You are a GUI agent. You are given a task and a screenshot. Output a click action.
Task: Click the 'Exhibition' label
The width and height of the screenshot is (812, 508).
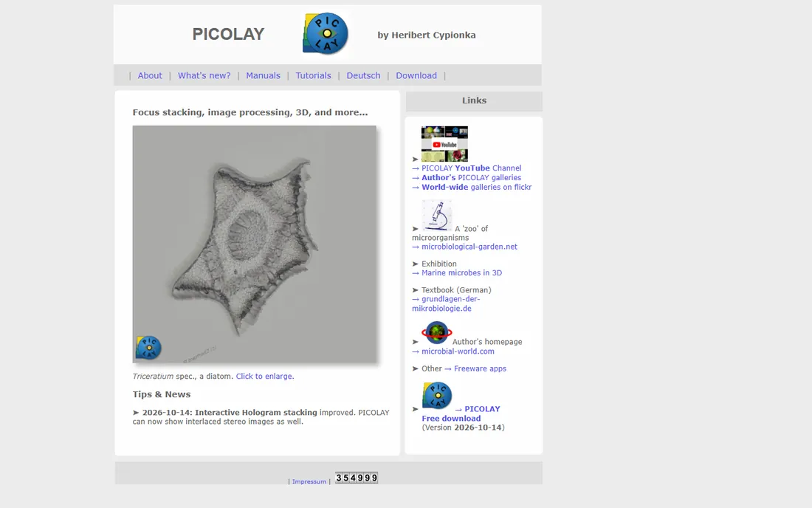438,264
